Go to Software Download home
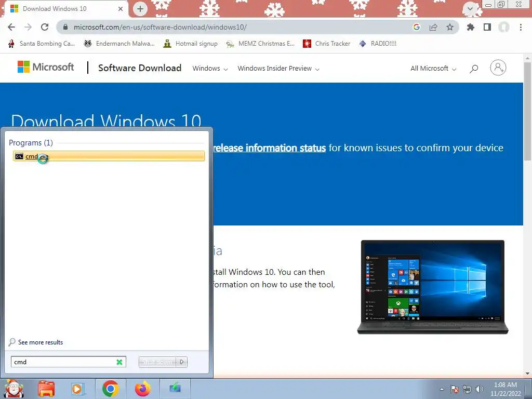The image size is (532, 399). (140, 68)
